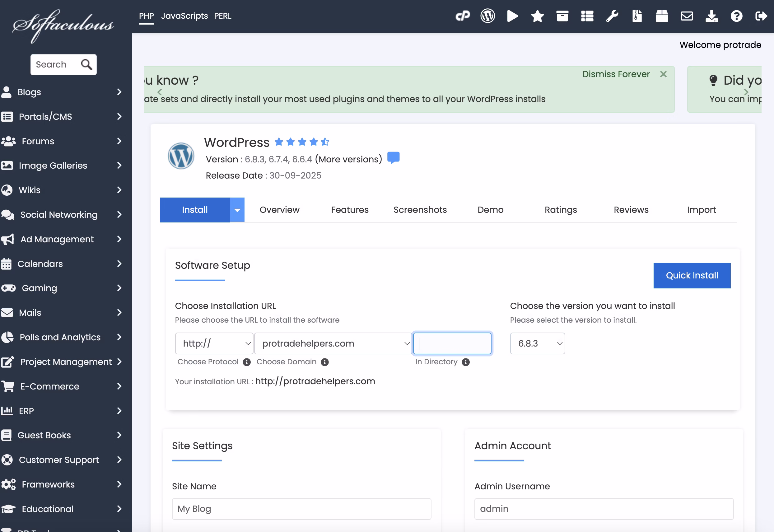Switch to the Ratings tab

(x=561, y=210)
